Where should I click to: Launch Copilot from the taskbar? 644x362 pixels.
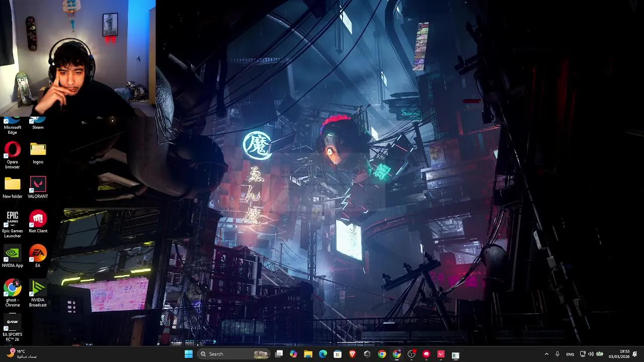tap(293, 354)
